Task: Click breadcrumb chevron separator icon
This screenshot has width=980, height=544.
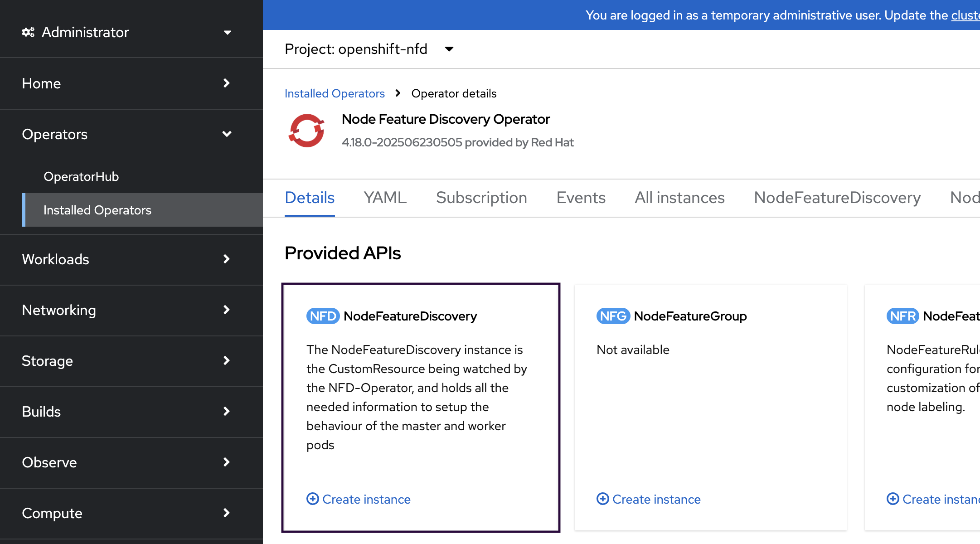Action: [398, 93]
